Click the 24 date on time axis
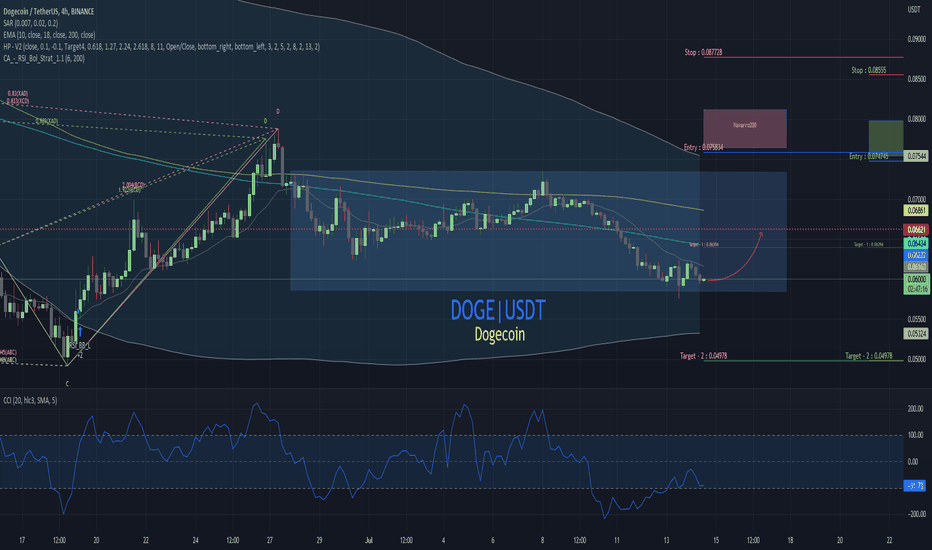Screen dimensions: 932x550 (196, 540)
